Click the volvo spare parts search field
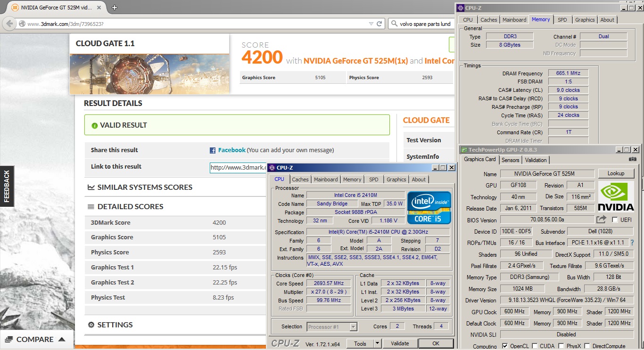Viewport: 644px width, 350px height. [x=425, y=24]
